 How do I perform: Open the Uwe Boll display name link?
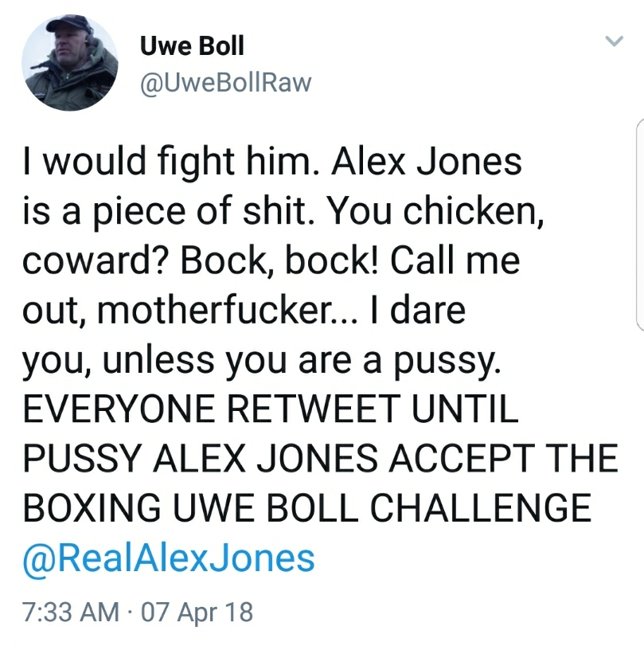point(192,45)
